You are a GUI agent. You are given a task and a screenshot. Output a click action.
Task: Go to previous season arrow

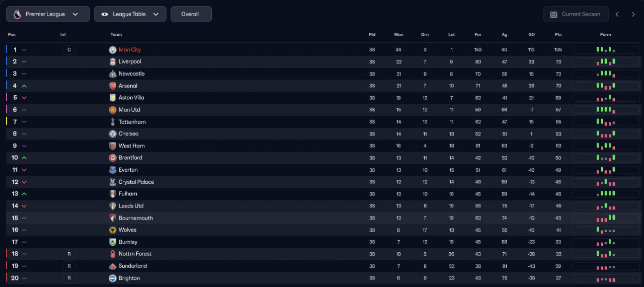tap(617, 14)
